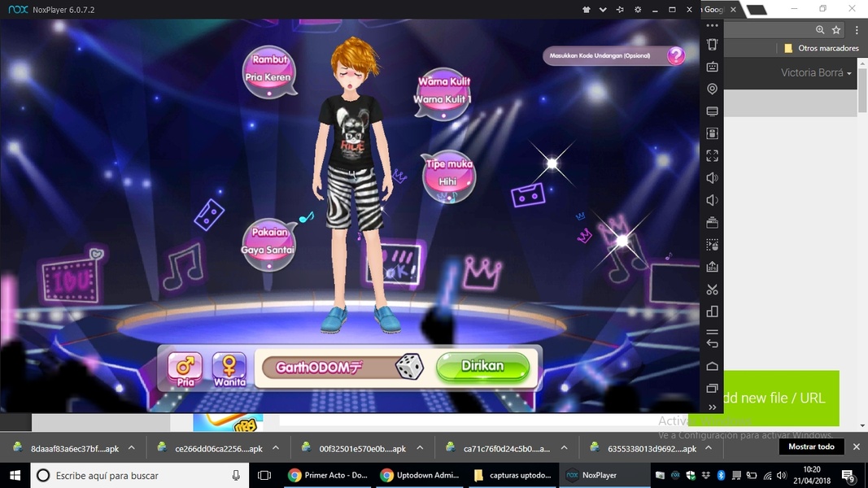Viewport: 868px width, 488px height.
Task: Open macro script recorder icon
Action: tap(713, 245)
